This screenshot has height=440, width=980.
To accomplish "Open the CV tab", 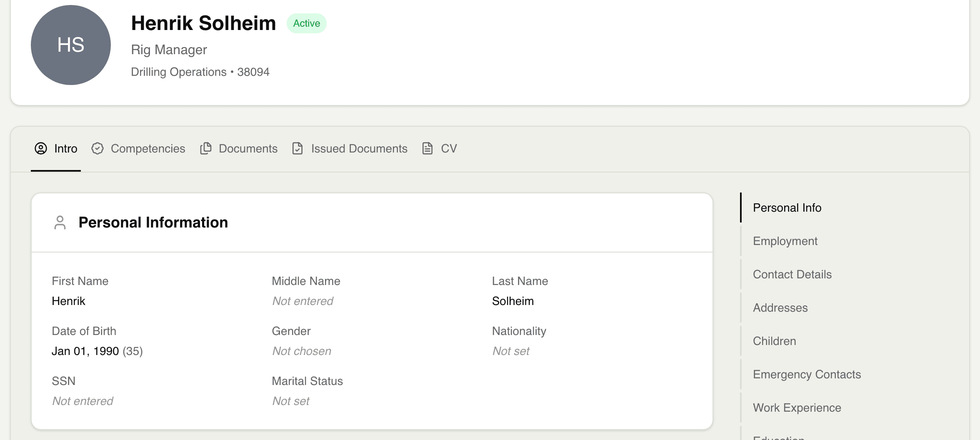I will click(x=440, y=149).
